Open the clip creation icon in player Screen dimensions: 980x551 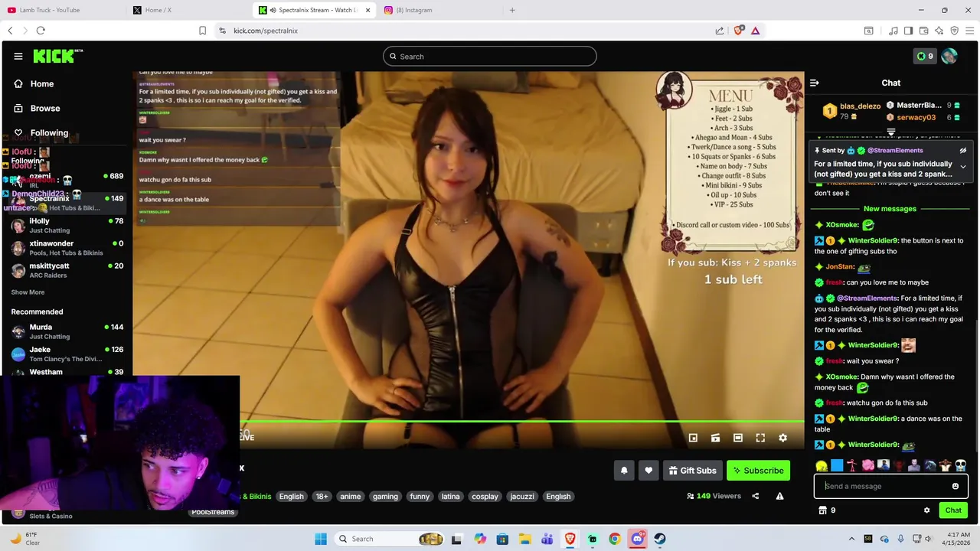[x=715, y=438]
